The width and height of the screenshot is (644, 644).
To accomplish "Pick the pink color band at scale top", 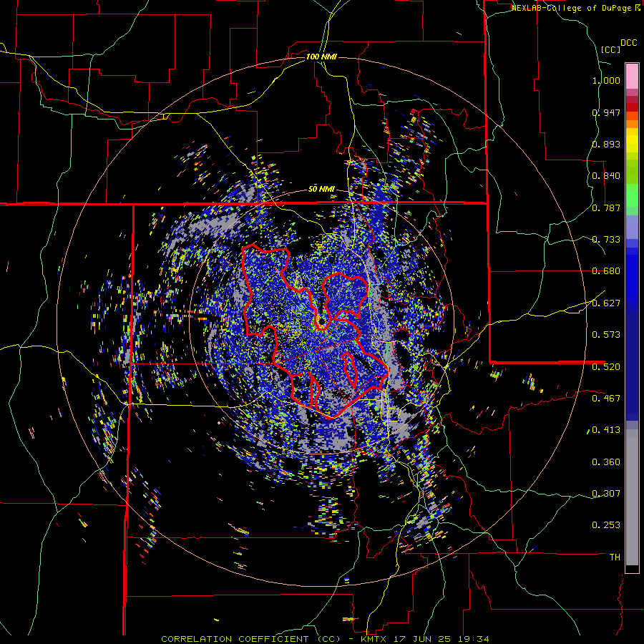I will [x=632, y=76].
